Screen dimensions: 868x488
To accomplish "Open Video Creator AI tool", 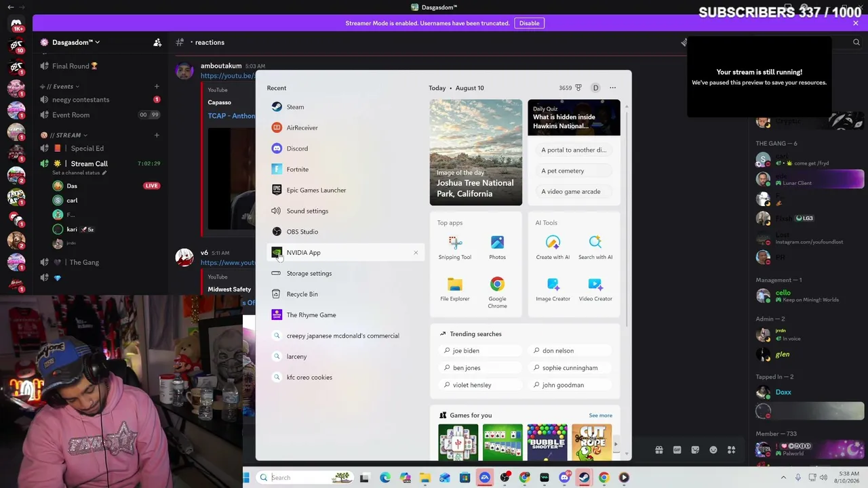I will point(595,289).
